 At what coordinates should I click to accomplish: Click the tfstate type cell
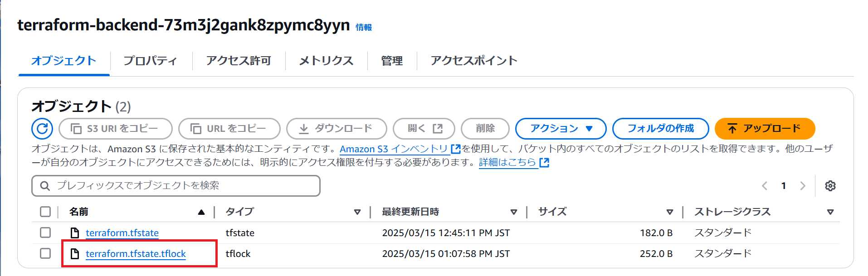tap(240, 233)
